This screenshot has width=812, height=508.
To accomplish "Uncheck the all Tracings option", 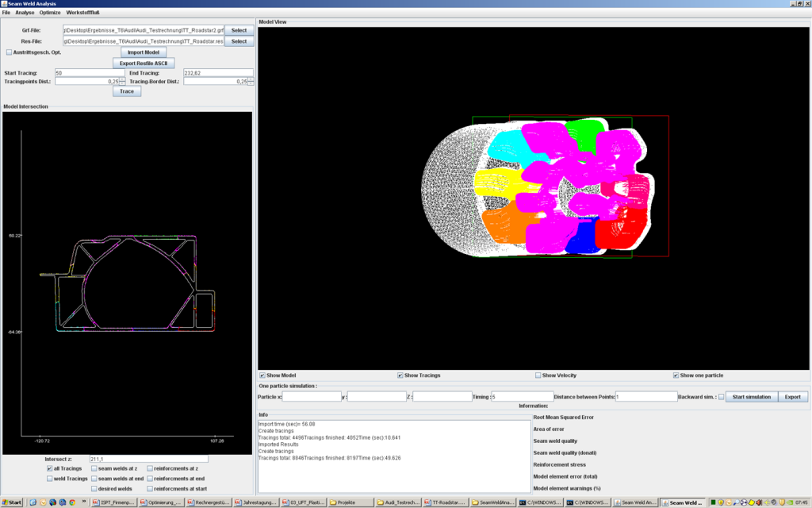I will (x=49, y=468).
